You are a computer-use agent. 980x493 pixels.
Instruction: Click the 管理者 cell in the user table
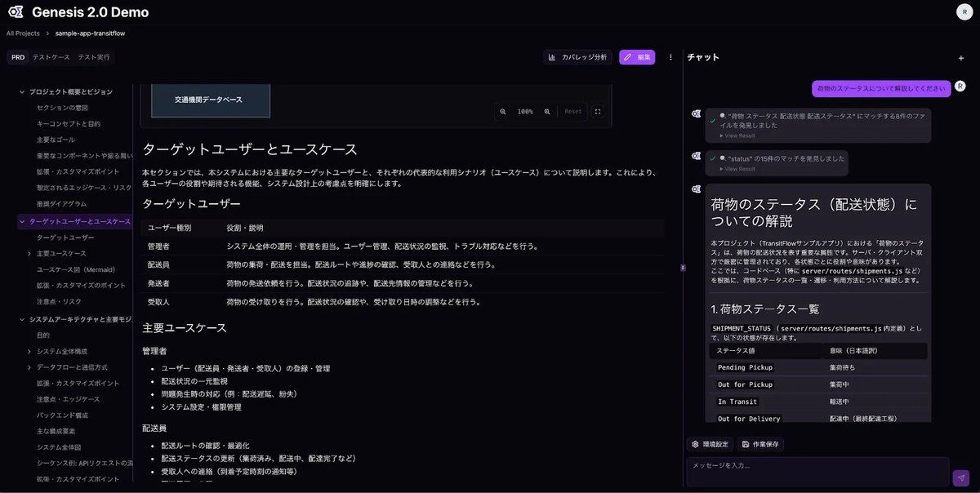click(x=159, y=246)
